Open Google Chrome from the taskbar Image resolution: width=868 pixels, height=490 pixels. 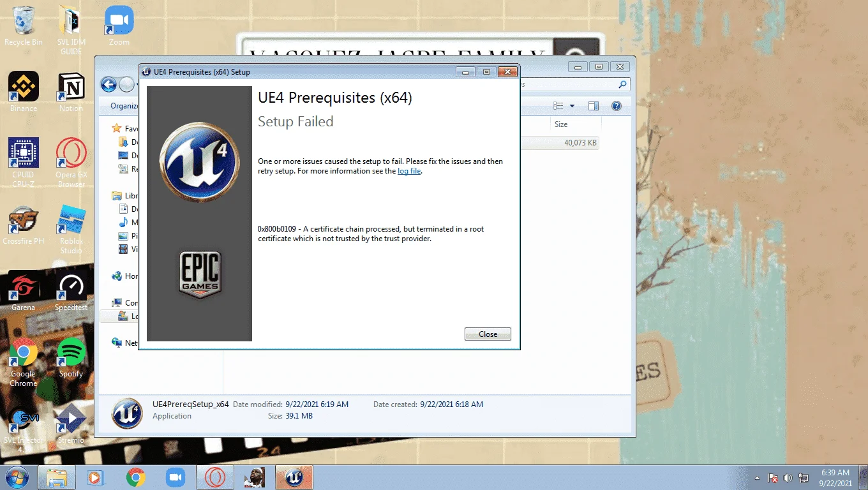point(135,477)
